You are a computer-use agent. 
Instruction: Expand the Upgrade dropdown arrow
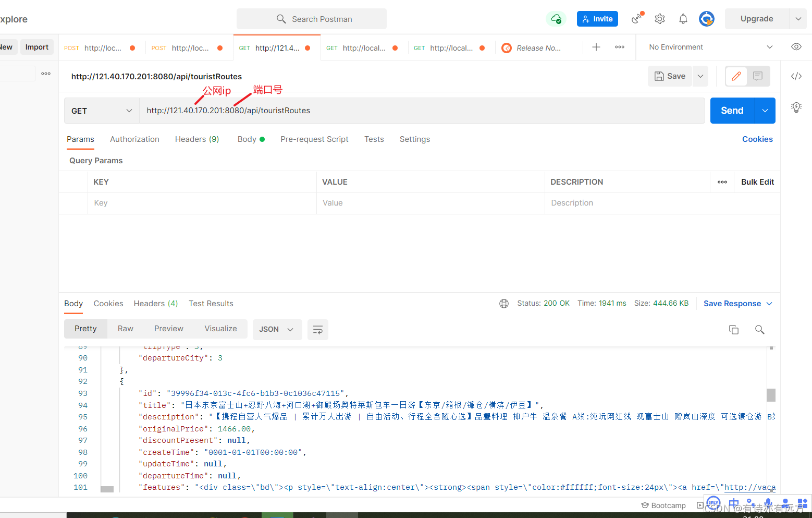[x=798, y=19]
